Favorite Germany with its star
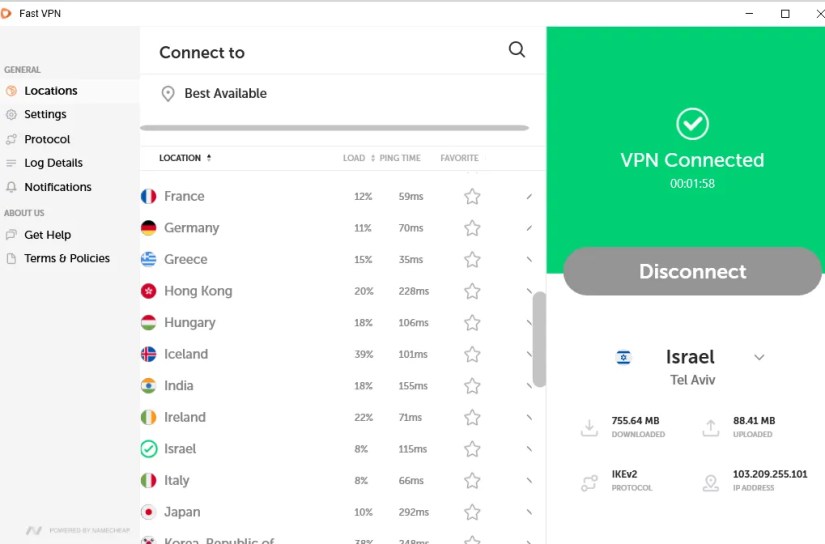 472,228
